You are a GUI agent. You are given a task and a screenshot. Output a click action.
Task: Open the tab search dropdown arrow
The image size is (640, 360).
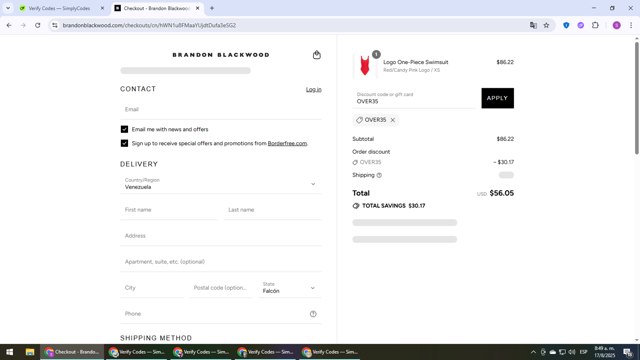pos(8,8)
